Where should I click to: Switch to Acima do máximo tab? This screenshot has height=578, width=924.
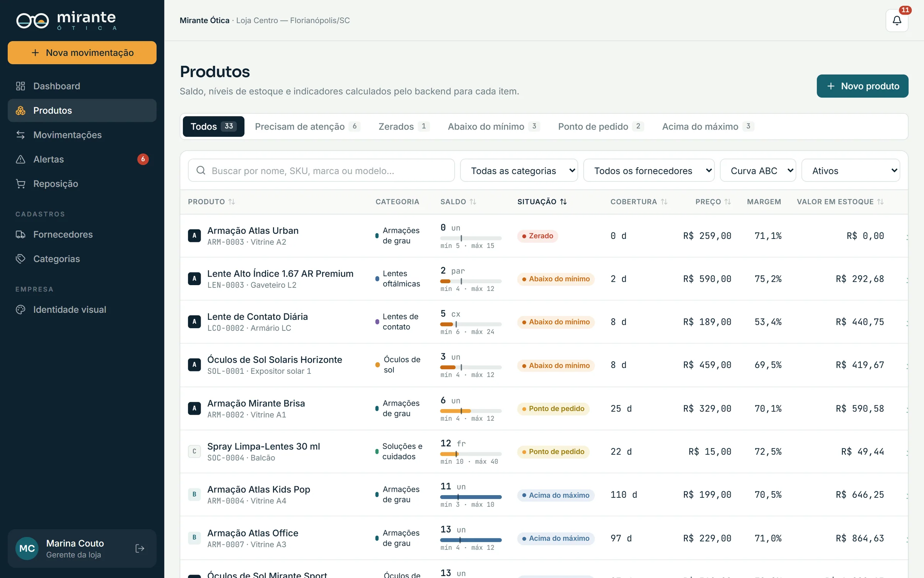708,126
